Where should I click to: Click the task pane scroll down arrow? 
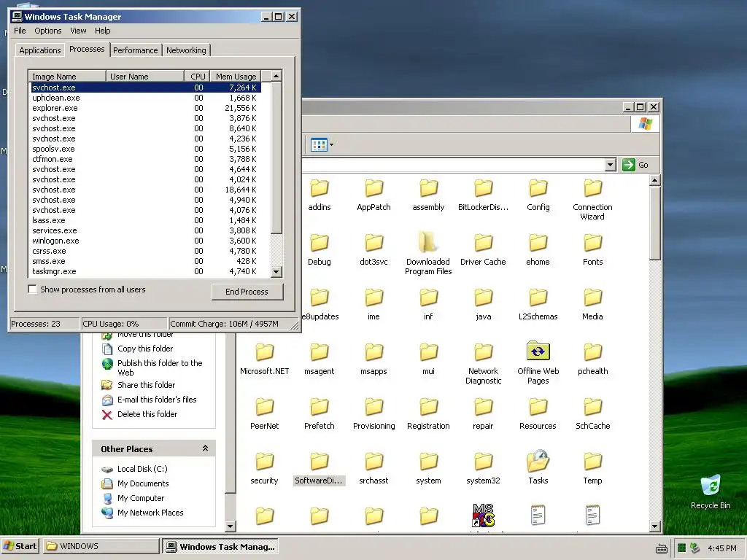pyautogui.click(x=230, y=526)
